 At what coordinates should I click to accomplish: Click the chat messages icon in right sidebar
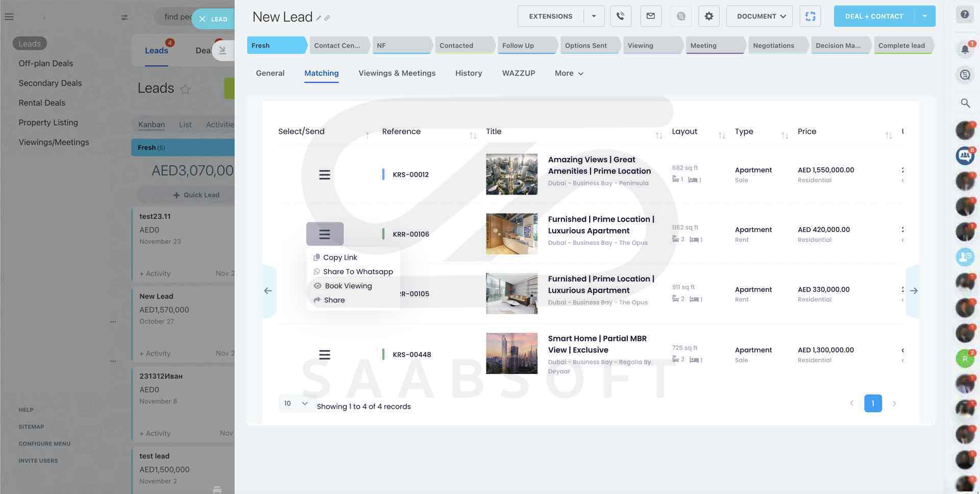[x=965, y=75]
